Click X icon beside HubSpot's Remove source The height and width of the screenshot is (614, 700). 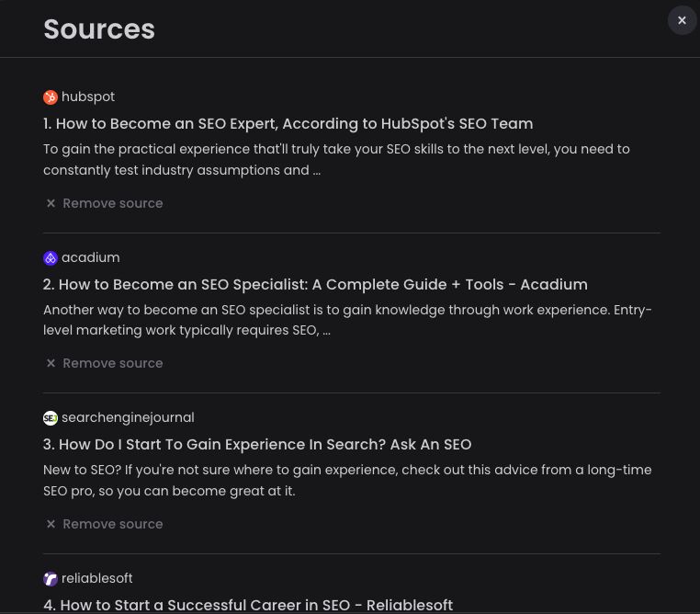pyautogui.click(x=51, y=203)
